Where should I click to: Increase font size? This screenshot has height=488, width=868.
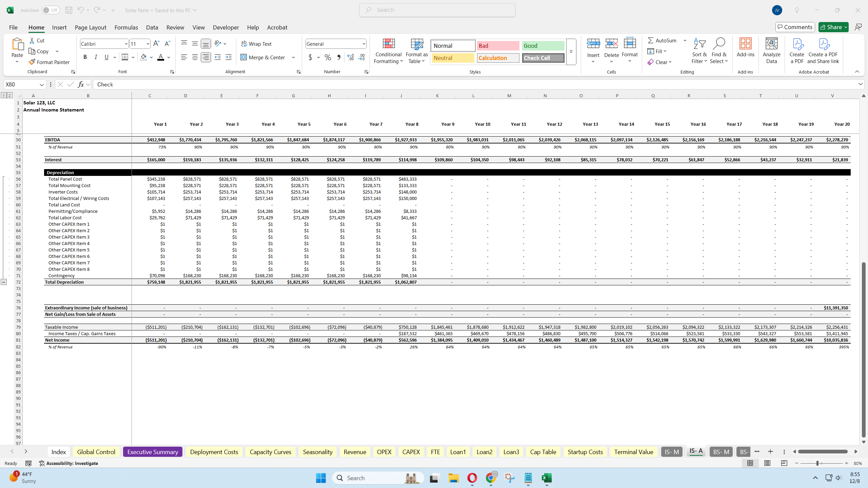pyautogui.click(x=156, y=44)
